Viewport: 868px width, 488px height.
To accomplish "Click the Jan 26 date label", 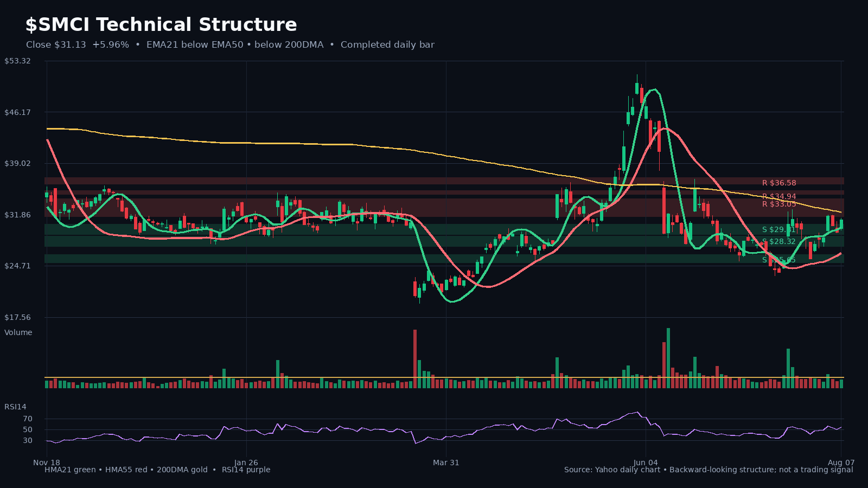I will (246, 463).
